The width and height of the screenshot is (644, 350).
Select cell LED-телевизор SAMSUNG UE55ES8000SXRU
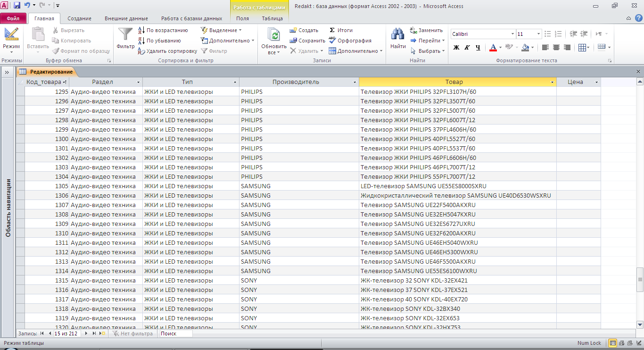(x=457, y=186)
